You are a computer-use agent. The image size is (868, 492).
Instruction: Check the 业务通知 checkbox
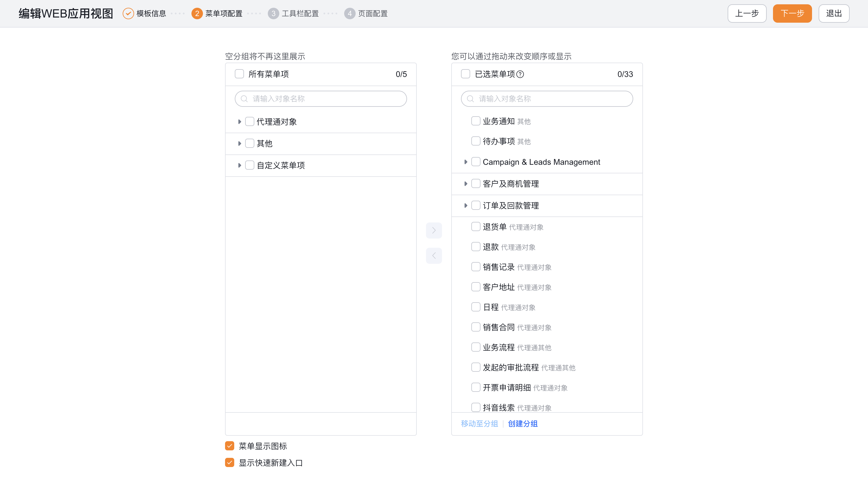click(476, 121)
